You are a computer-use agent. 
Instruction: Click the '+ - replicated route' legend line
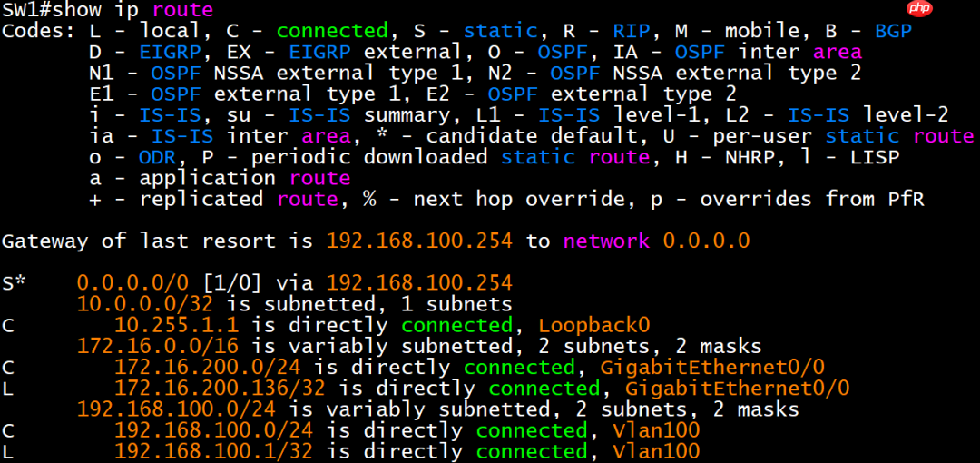[x=507, y=199]
